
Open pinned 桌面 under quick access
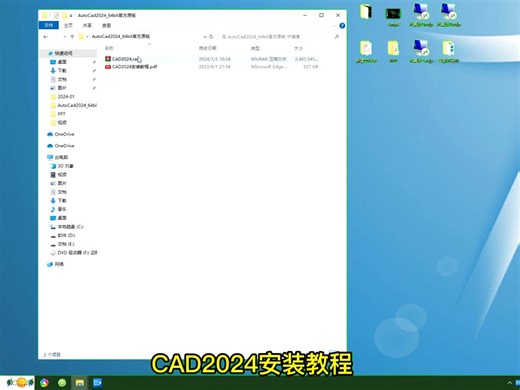point(62,62)
